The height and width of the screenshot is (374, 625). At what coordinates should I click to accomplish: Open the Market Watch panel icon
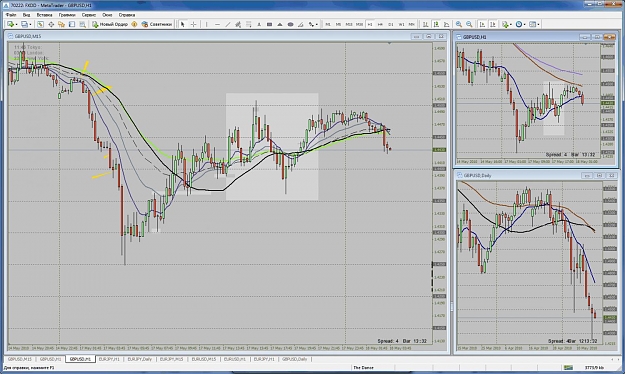tap(40, 24)
